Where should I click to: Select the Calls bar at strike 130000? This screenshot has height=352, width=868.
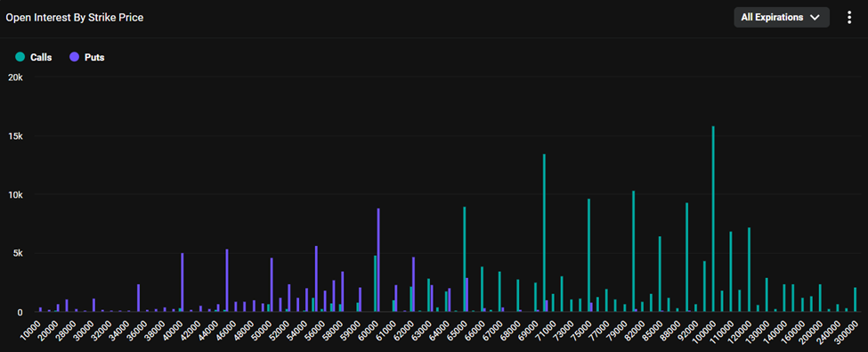(767, 295)
